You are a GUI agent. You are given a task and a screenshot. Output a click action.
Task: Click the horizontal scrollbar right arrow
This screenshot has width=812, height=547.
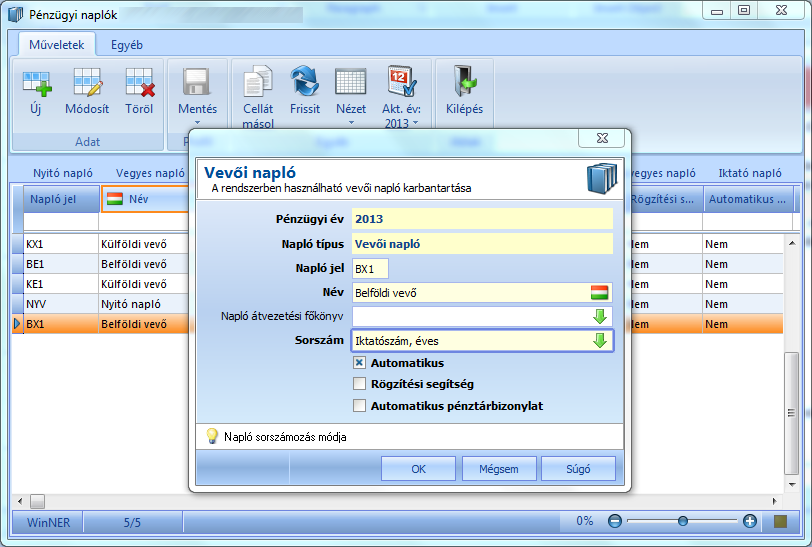tap(775, 501)
